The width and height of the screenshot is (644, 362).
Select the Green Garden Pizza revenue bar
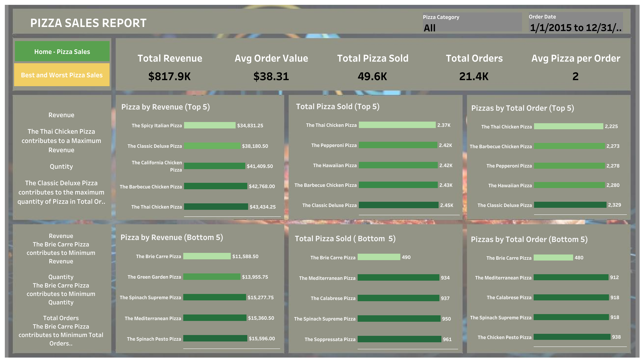click(212, 277)
